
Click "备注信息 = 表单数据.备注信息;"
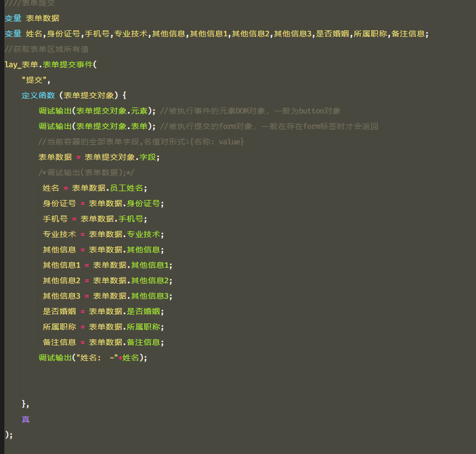(103, 343)
